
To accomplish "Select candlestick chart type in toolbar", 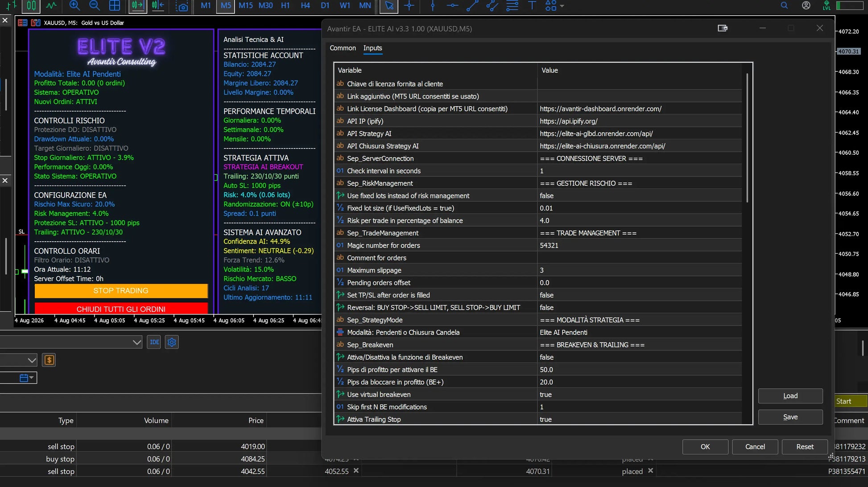I will pyautogui.click(x=31, y=6).
